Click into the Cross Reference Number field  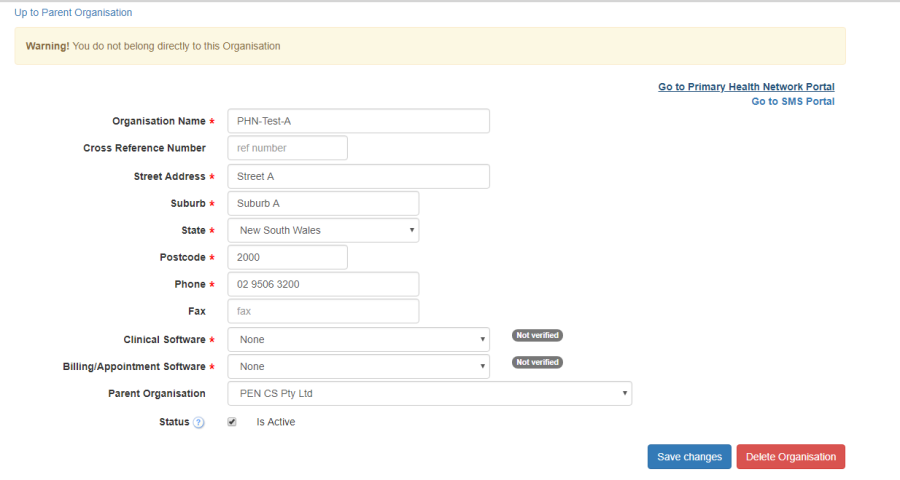click(x=288, y=148)
